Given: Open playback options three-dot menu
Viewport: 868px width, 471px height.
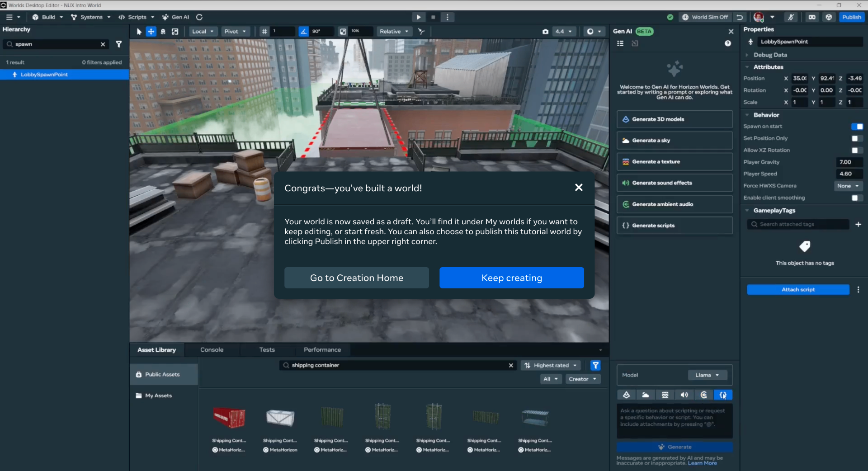Looking at the screenshot, I should pyautogui.click(x=448, y=17).
